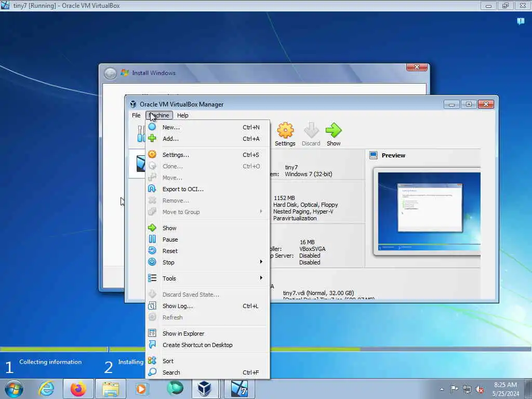Image resolution: width=532 pixels, height=399 pixels.
Task: Click the Discard toolbar button
Action: (x=311, y=135)
